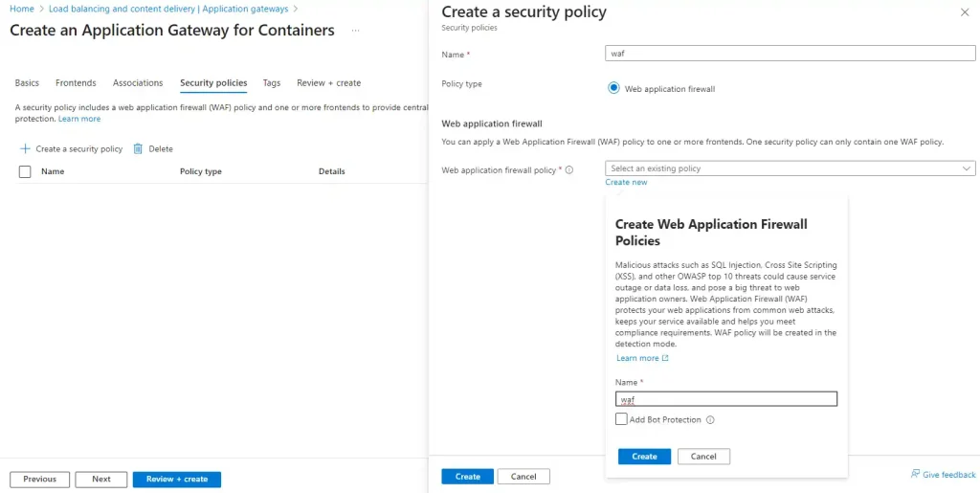Image resolution: width=980 pixels, height=493 pixels.
Task: Click the Create new link
Action: [x=626, y=182]
